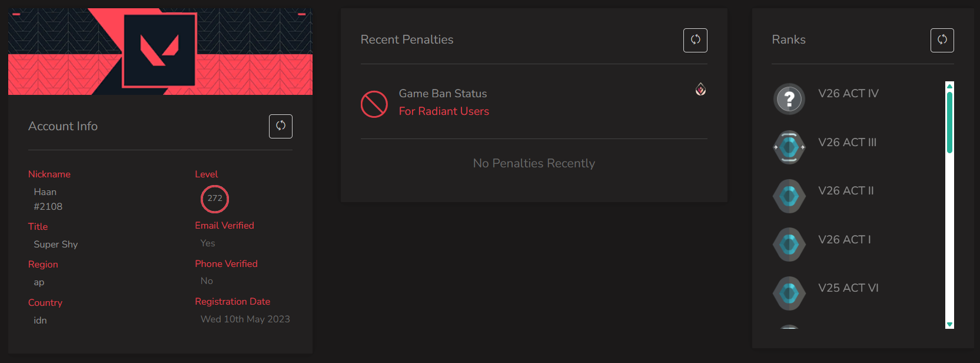Select the V26 ACT I label

844,239
